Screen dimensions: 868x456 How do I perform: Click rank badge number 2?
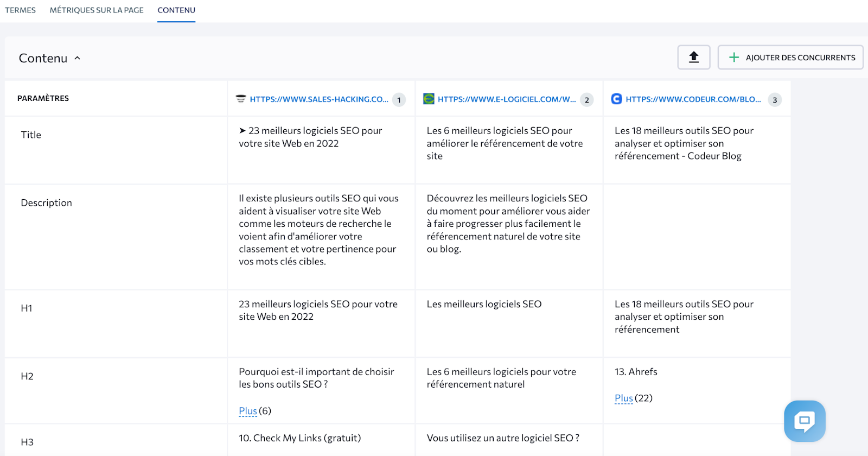click(x=587, y=100)
